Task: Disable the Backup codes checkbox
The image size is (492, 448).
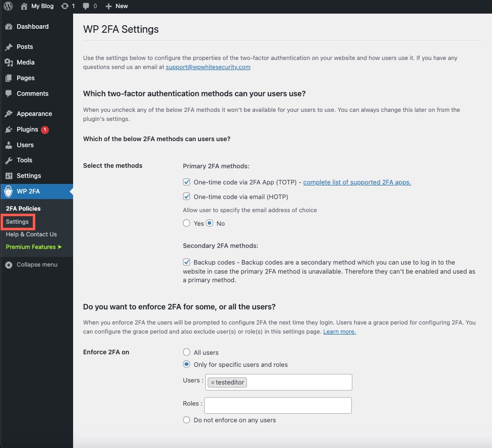Action: point(187,263)
